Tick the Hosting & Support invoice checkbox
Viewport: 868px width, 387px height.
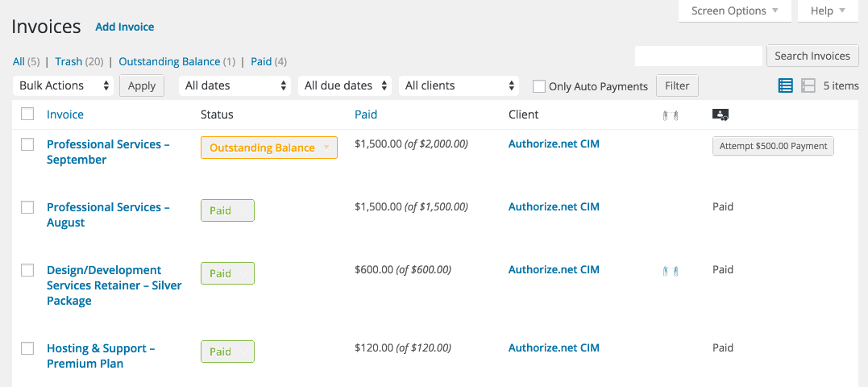point(27,348)
